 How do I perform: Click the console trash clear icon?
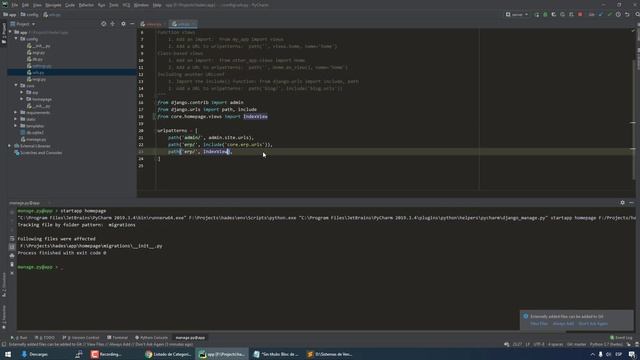(x=12, y=264)
